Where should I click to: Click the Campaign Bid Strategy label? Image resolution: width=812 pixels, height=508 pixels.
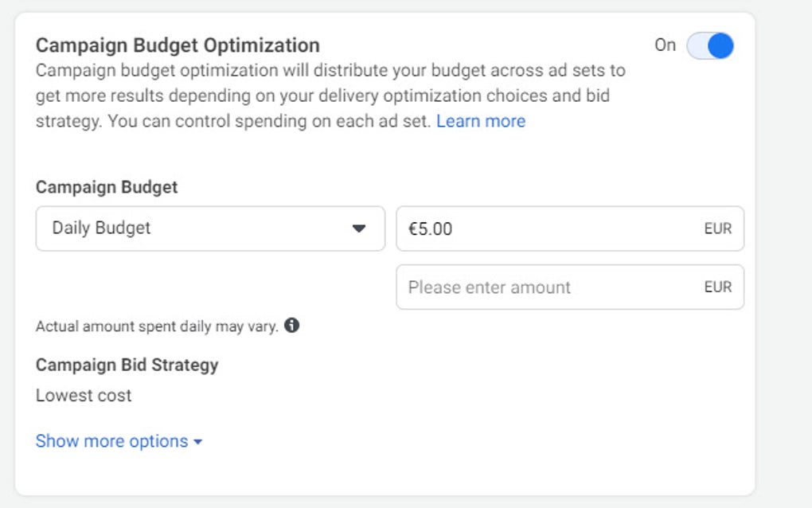pyautogui.click(x=127, y=365)
